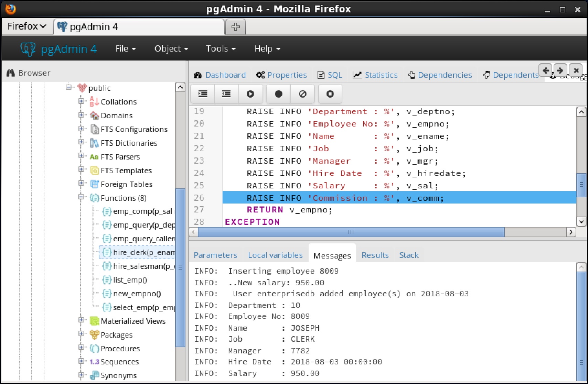The image size is (588, 384).
Task: Click line 27 RETURN v_empno statement
Action: click(289, 210)
